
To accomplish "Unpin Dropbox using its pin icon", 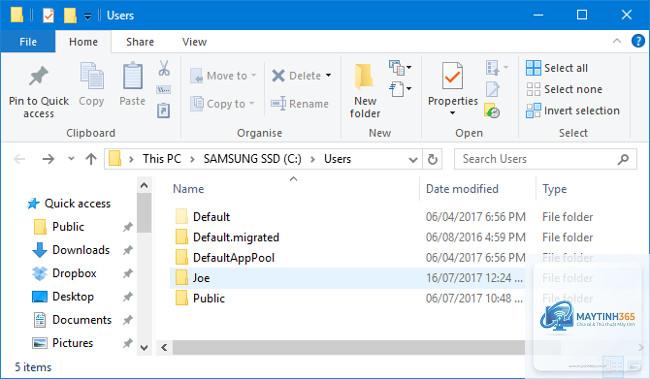I will [128, 274].
